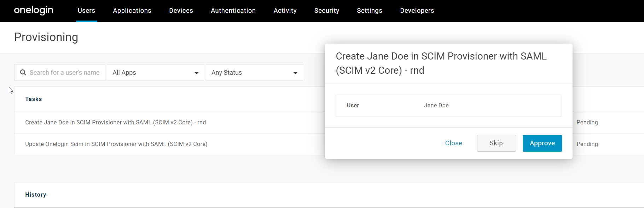Viewport: 644px width, 208px height.
Task: Focus the user name search field
Action: (60, 72)
